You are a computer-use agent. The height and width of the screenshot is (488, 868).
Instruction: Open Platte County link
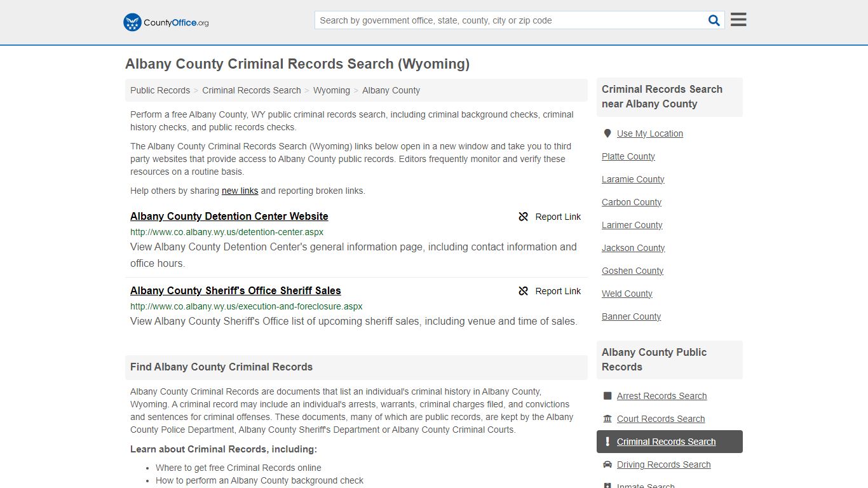pos(628,156)
